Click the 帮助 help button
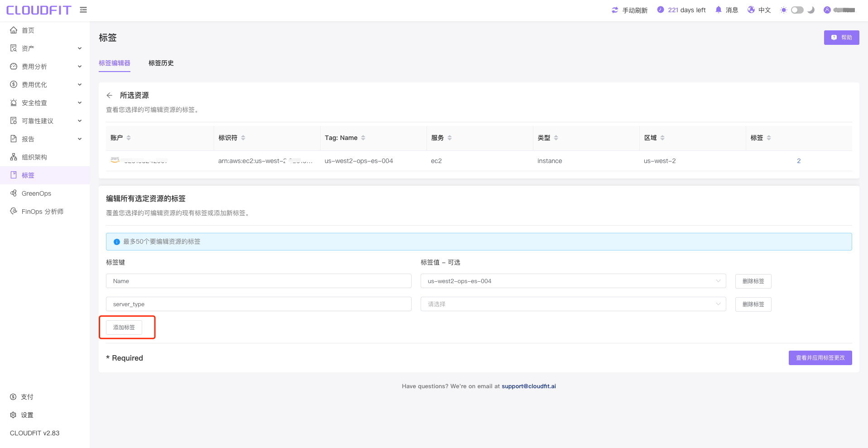The height and width of the screenshot is (448, 868). 841,38
